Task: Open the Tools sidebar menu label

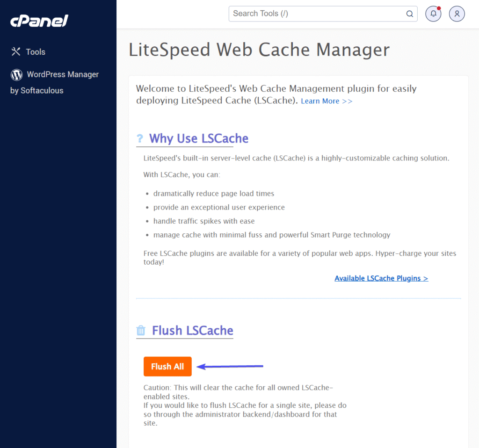Action: click(x=36, y=52)
